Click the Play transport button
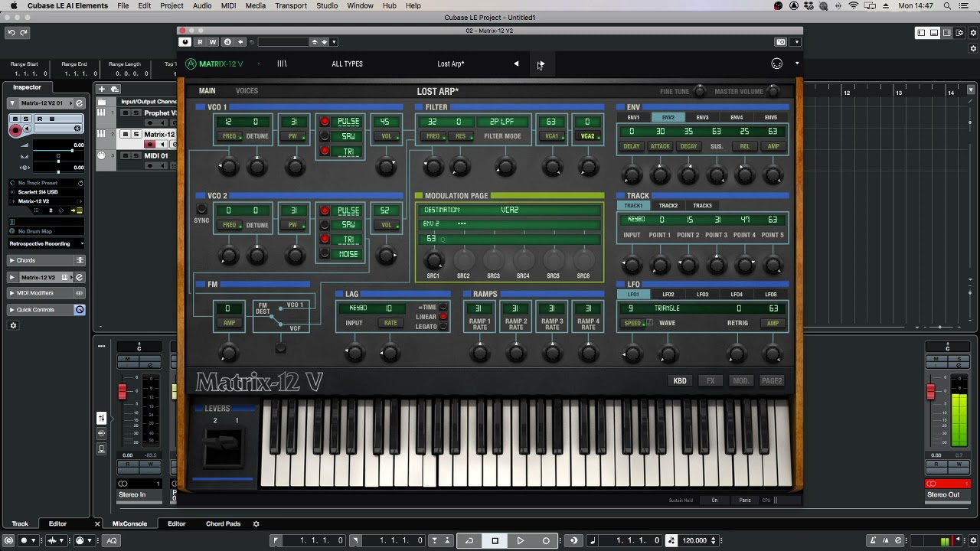Screen dimensions: 980x551 (521, 540)
